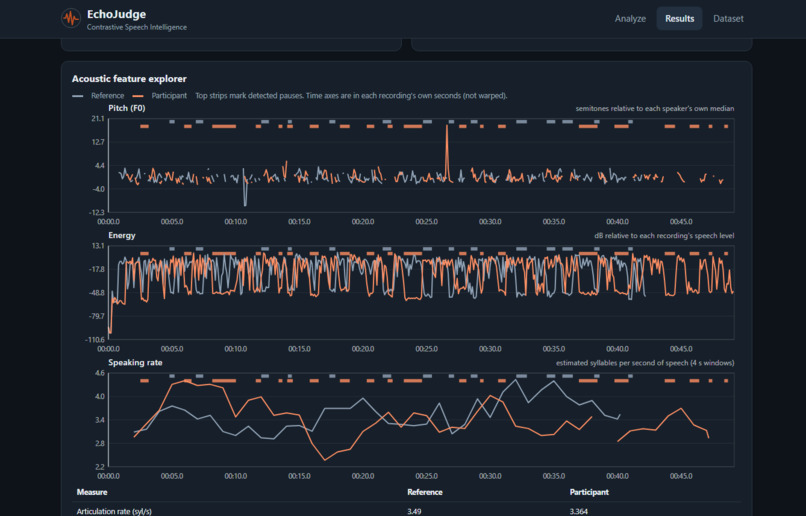Viewport: 806px width, 516px height.
Task: Click the gray speaking-rate peak near 00:32
Action: (516, 380)
